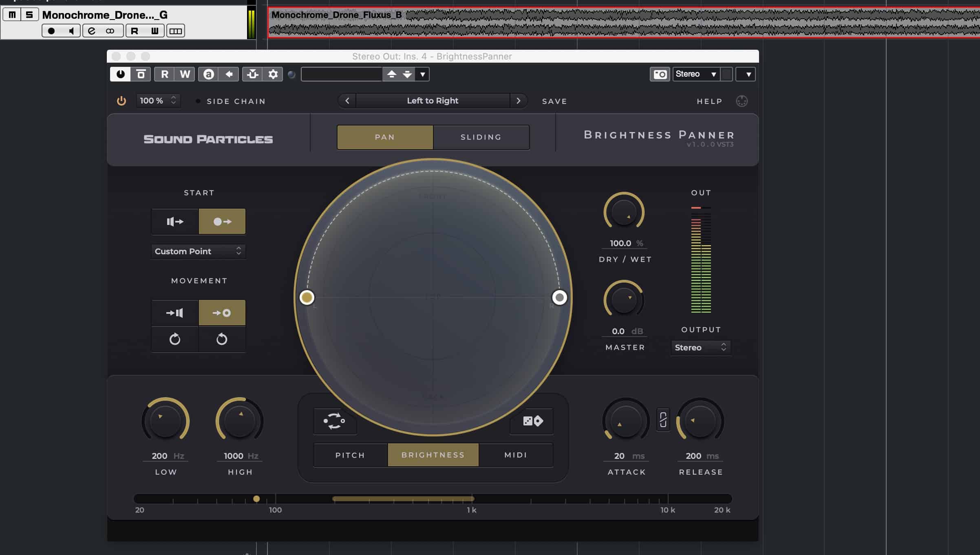Click the swap/invert direction icon
Image resolution: width=980 pixels, height=555 pixels.
335,421
